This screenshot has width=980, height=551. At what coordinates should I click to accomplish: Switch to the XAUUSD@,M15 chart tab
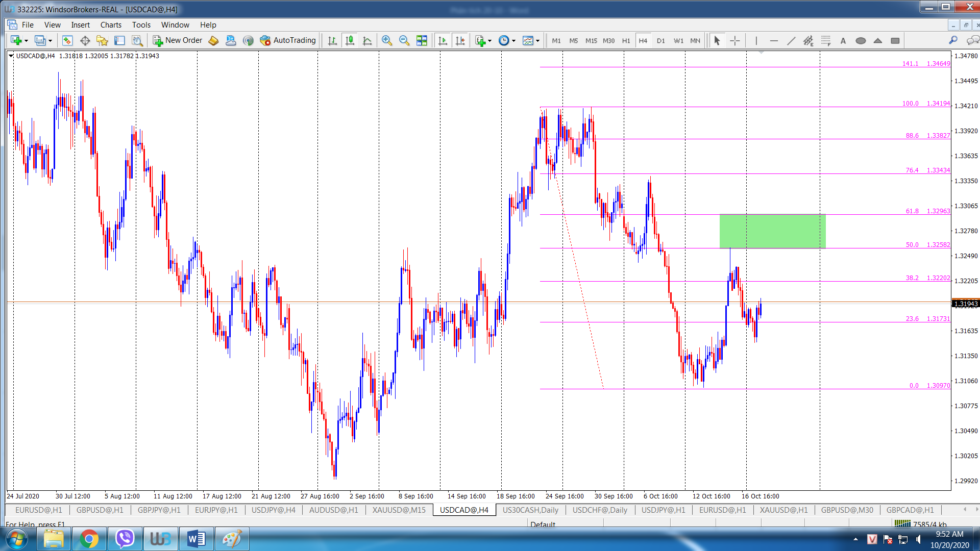pos(399,510)
